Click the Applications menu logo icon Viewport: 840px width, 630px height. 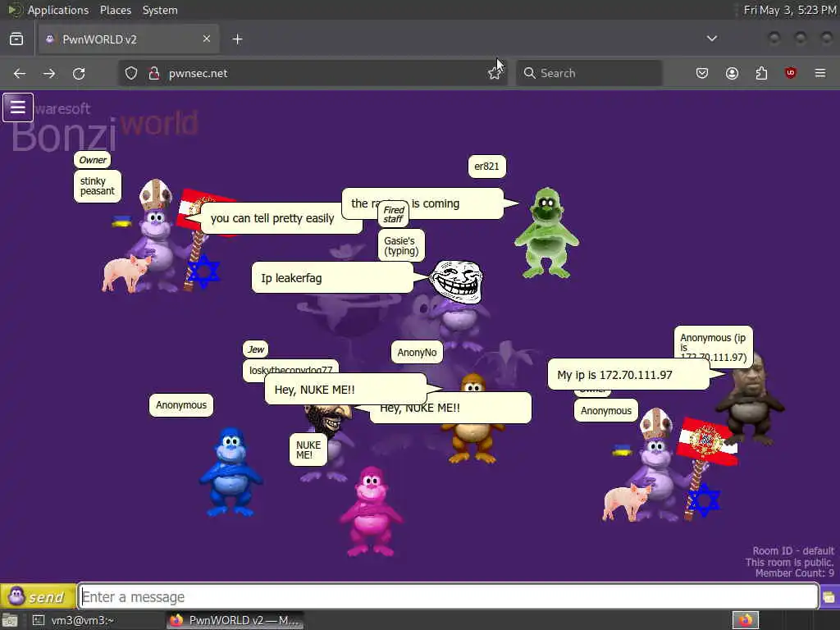coord(15,10)
